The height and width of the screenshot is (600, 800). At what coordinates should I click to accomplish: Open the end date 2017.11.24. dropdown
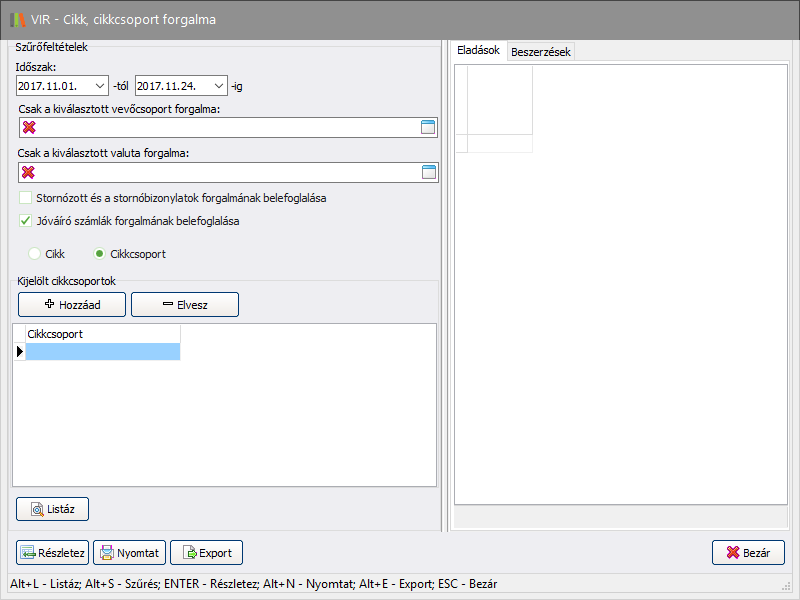click(219, 86)
